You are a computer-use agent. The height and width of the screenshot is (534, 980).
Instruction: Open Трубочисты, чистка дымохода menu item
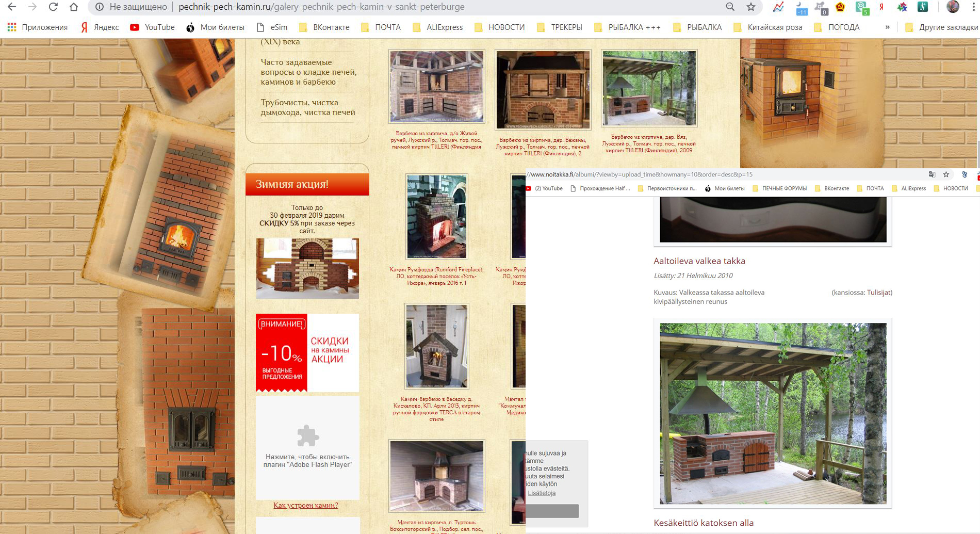(x=307, y=107)
